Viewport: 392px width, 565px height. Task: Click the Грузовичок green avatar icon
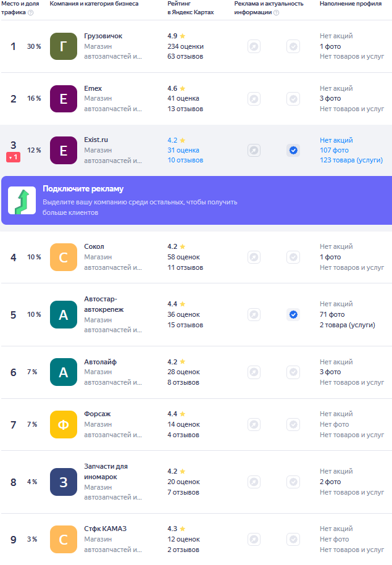tap(63, 46)
